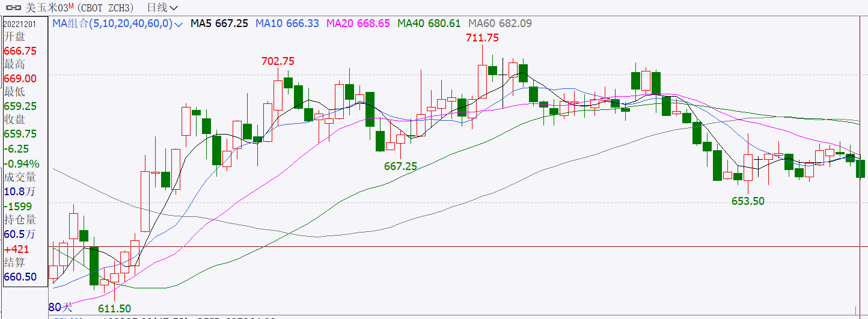This screenshot has height=319, width=868.
Task: Click high price value 669.00
Action: 20,79
